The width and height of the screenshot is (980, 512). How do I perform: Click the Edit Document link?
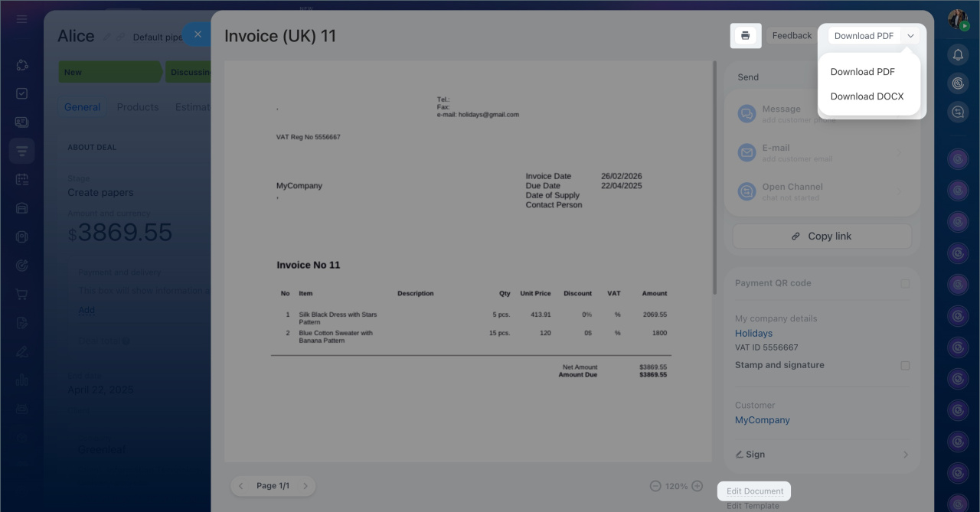(x=754, y=491)
